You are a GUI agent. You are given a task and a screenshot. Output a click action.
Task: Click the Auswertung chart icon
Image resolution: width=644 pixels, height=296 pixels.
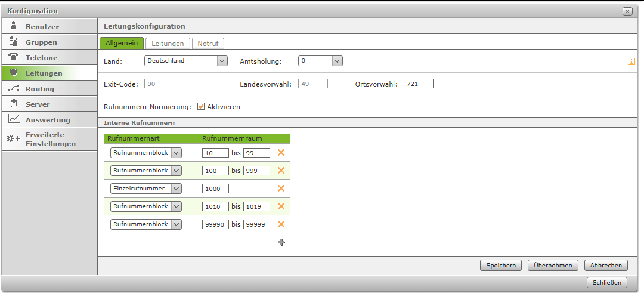point(14,119)
